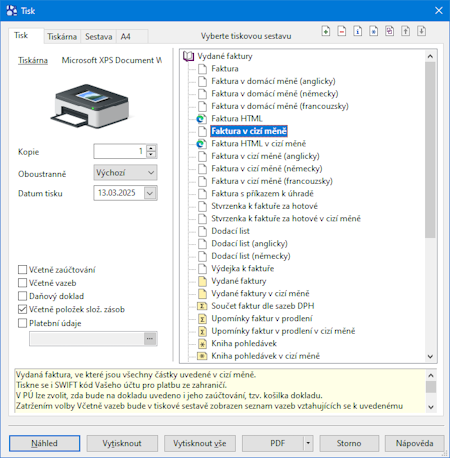The image size is (450, 458).
Task: Enable the Včetně zaúčtování checkbox
Action: click(22, 269)
